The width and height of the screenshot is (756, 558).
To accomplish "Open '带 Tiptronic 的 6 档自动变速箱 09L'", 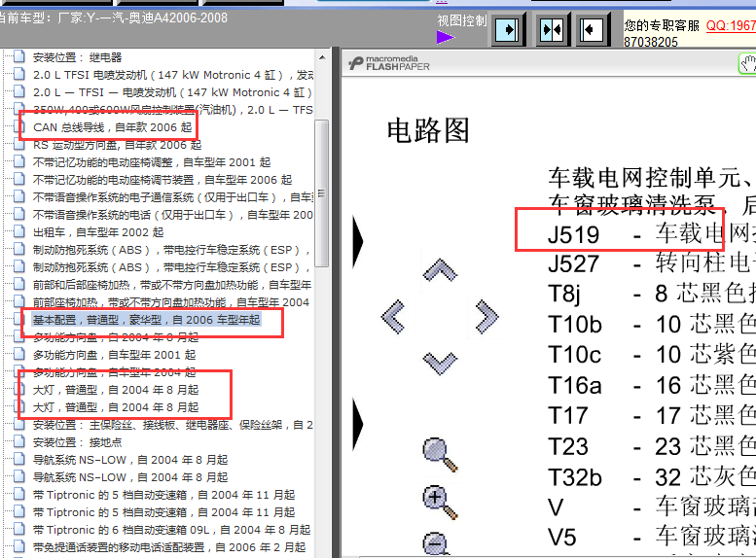I will coord(171,530).
